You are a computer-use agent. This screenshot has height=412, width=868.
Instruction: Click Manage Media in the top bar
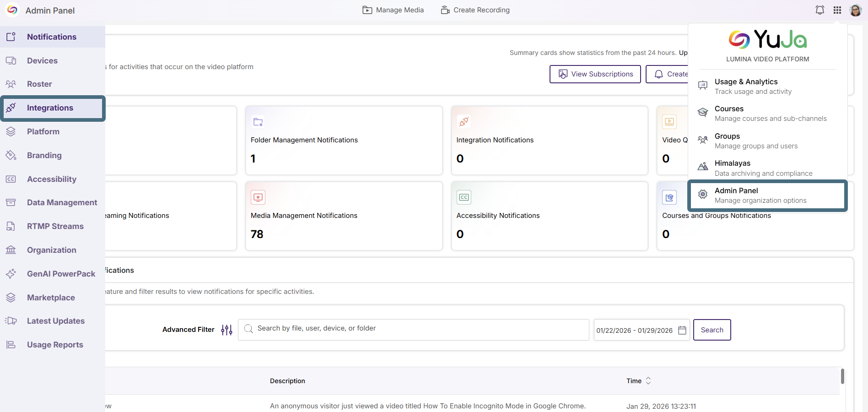pyautogui.click(x=393, y=10)
